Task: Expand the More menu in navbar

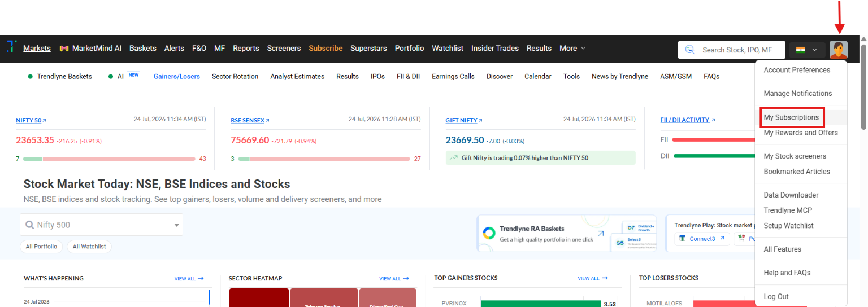Action: point(572,48)
